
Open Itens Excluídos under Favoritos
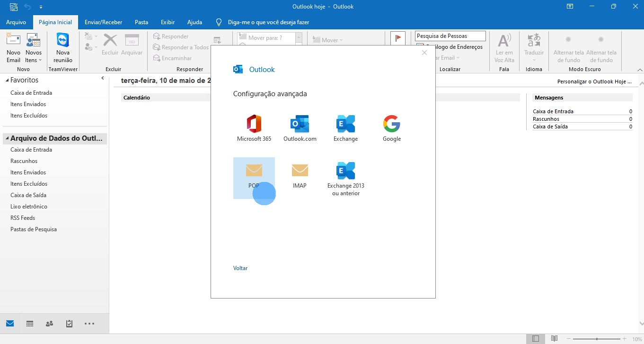coord(29,116)
